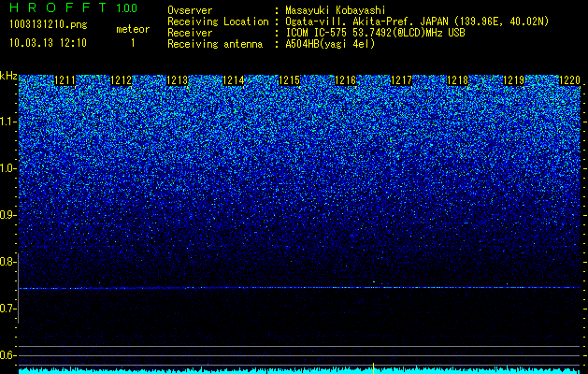Click the 1214 time marker

tap(234, 80)
